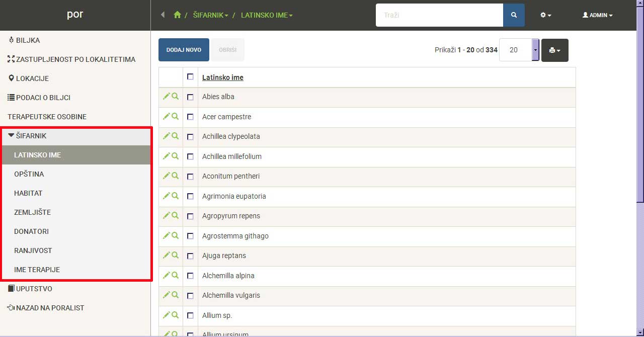
Task: Click the back arrow in top bar
Action: pyautogui.click(x=163, y=15)
